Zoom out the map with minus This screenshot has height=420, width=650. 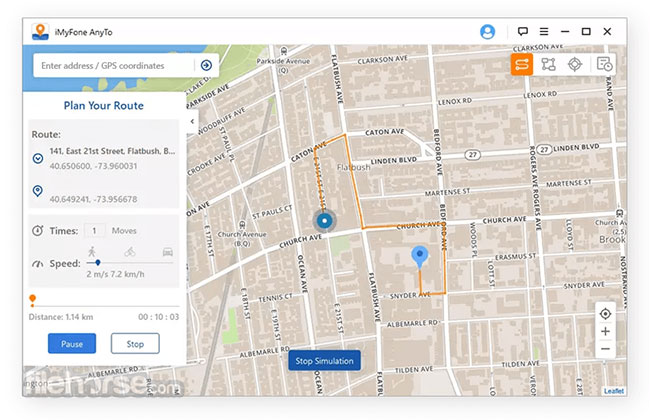coord(605,349)
